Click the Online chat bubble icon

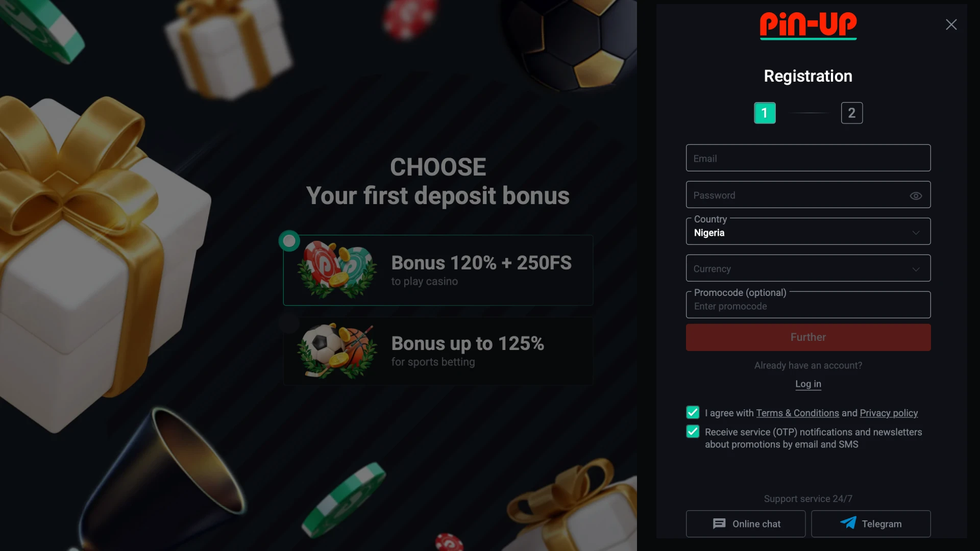coord(719,524)
